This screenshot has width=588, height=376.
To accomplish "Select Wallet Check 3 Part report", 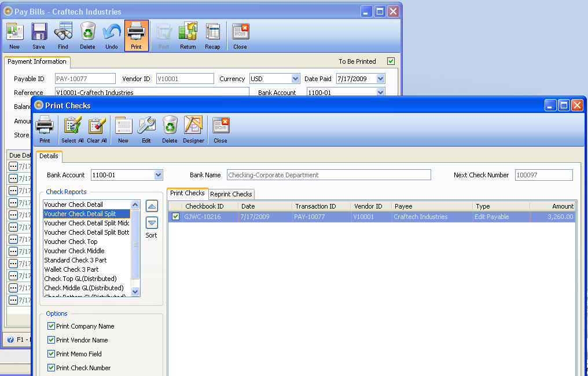I will click(x=87, y=269).
